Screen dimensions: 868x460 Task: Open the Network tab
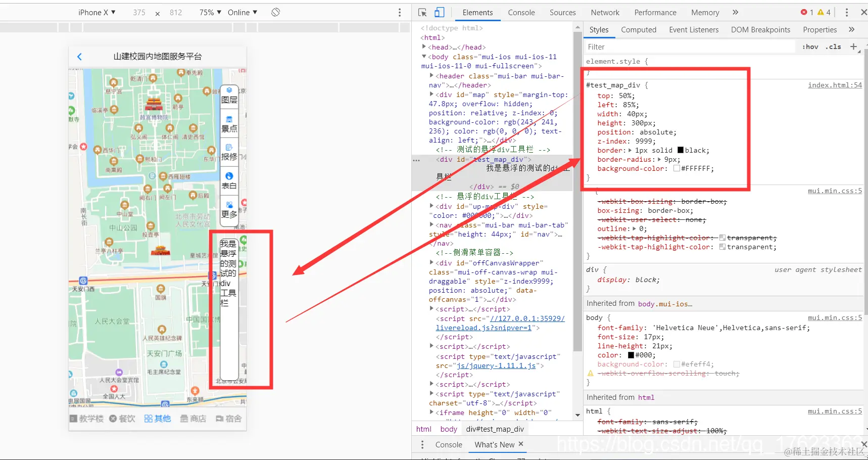tap(605, 13)
